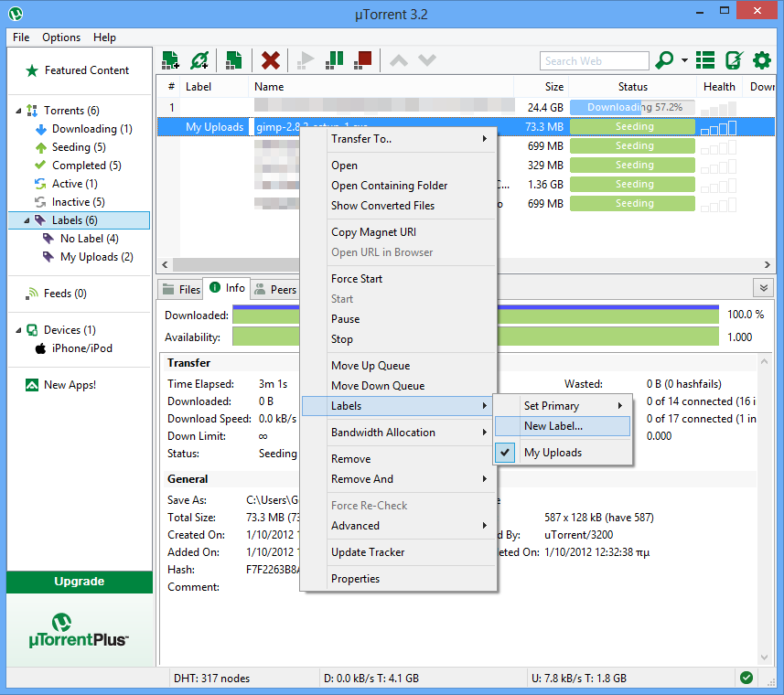Open the search engine dropdown arrow
784x695 pixels.
tap(684, 60)
